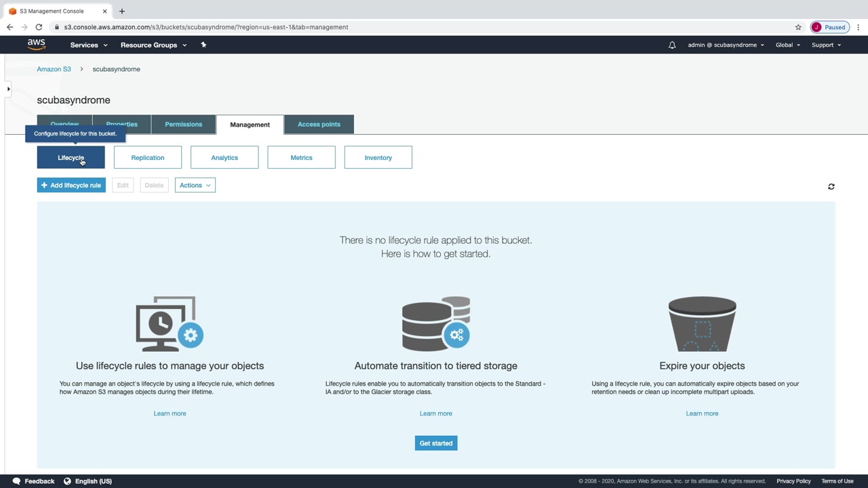The height and width of the screenshot is (488, 868).
Task: Click the Feedback speech bubble icon
Action: point(16,481)
